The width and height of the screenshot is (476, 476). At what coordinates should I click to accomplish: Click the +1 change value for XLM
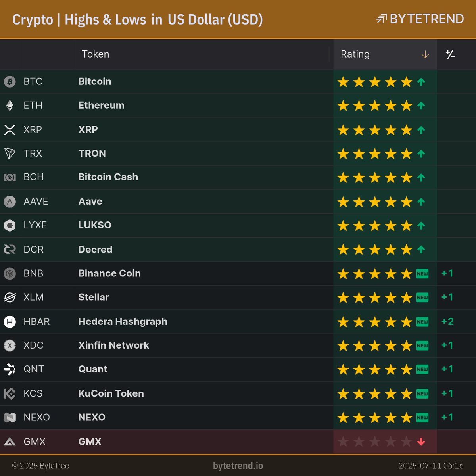pyautogui.click(x=447, y=297)
